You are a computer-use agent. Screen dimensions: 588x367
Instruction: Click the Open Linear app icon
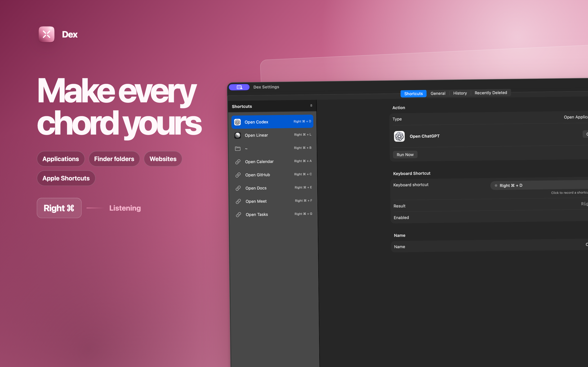pyautogui.click(x=237, y=135)
